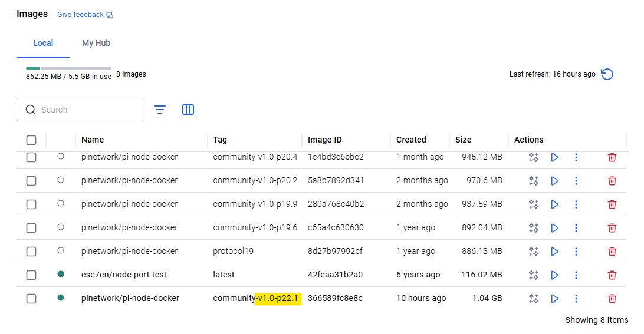Open more actions menu for node-port-test
This screenshot has height=334, width=644.
[x=576, y=275]
